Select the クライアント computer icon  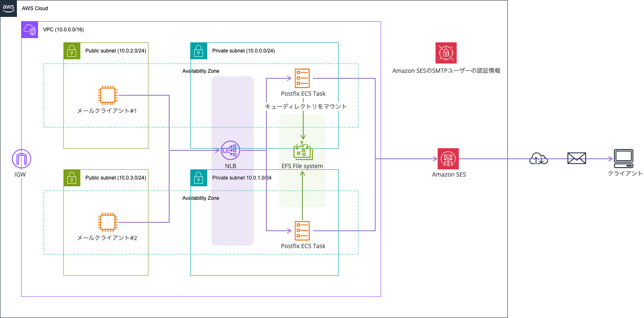[624, 158]
